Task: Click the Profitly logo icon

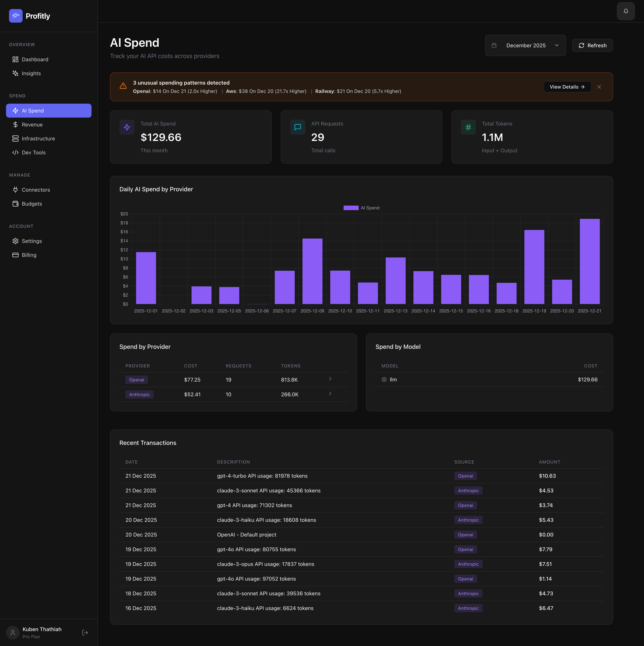Action: (x=16, y=16)
